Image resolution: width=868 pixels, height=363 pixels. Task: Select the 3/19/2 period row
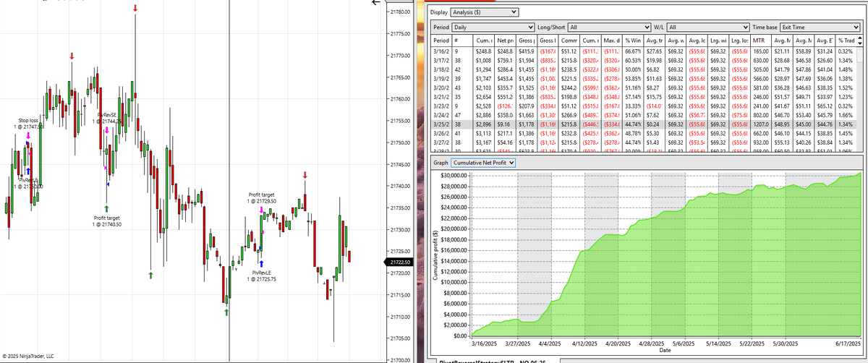[643, 79]
